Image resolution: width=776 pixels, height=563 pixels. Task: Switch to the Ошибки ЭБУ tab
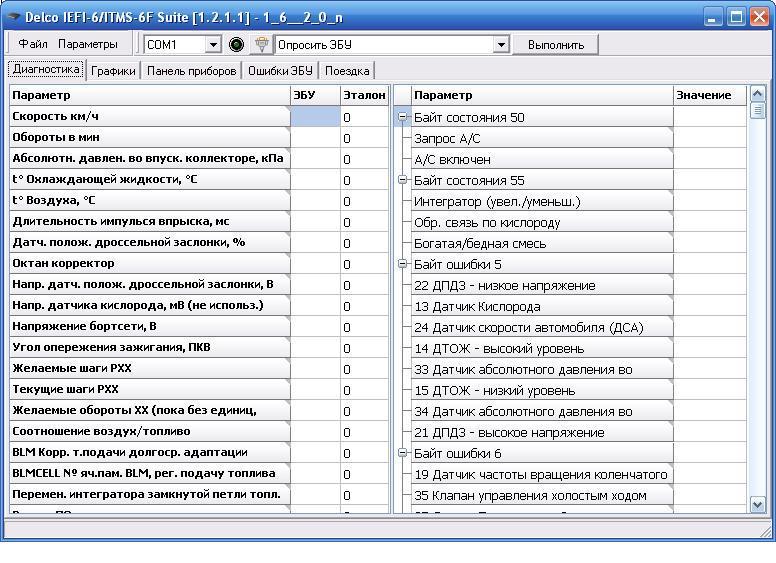point(280,71)
